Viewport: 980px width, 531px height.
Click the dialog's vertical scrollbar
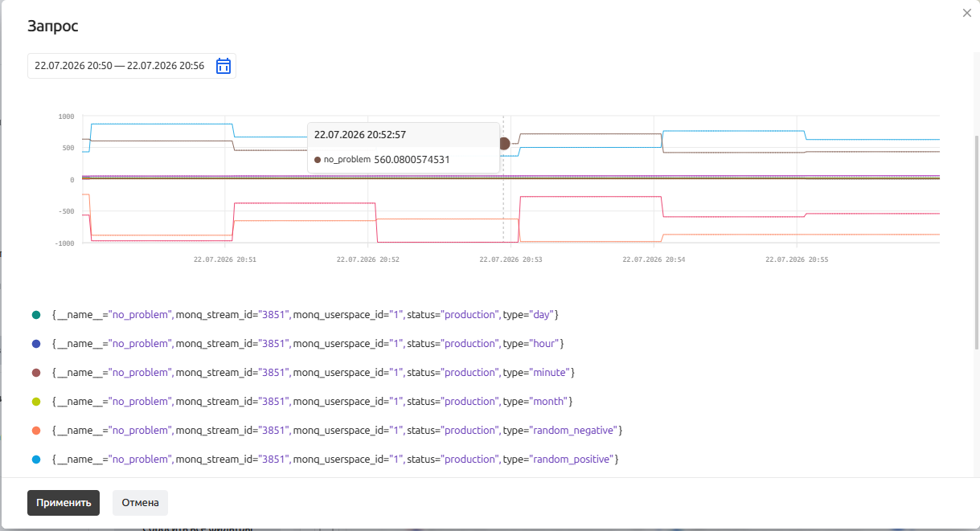click(977, 241)
